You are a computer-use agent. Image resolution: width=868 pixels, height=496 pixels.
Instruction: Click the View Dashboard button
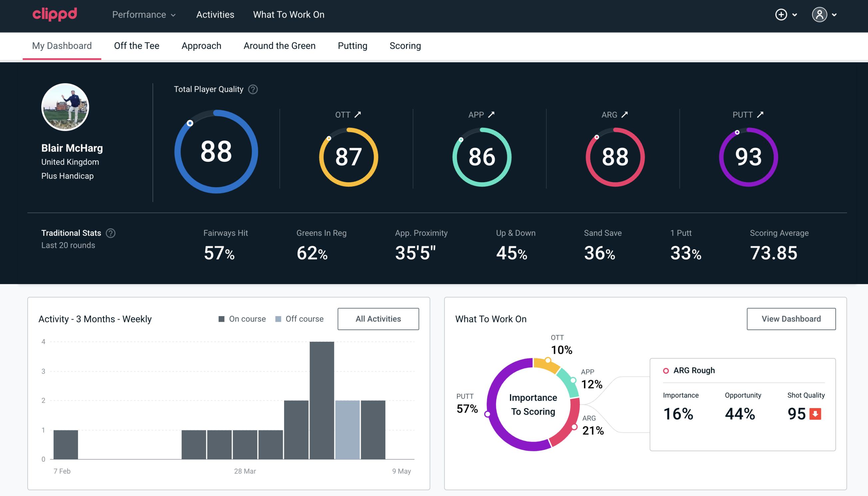790,318
